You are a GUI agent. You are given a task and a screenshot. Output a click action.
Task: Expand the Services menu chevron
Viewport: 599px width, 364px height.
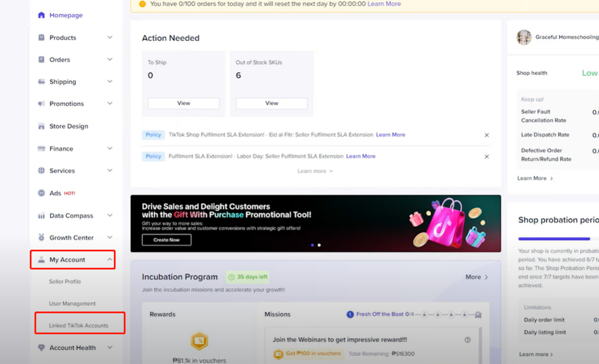pos(109,170)
